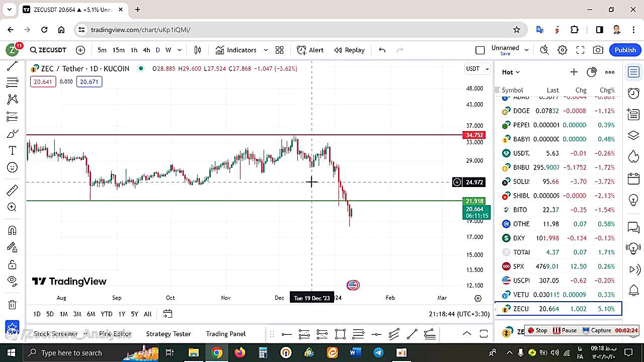Add a compare symbol with plus icon
The height and width of the screenshot is (362, 644).
coord(80,50)
